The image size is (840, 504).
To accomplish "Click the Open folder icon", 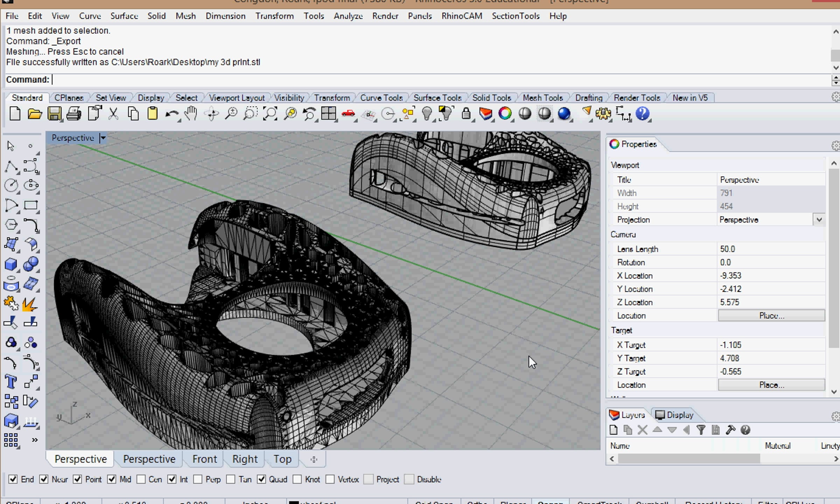I will pos(35,114).
